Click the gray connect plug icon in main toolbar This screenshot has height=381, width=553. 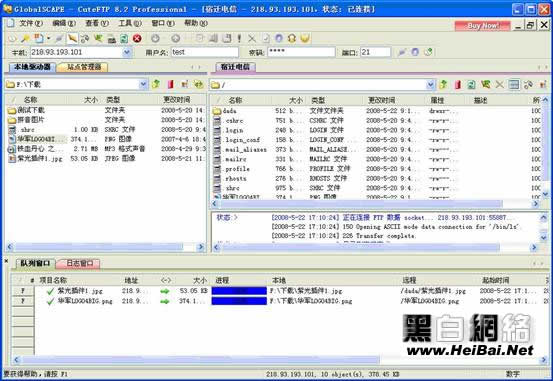coord(59,38)
